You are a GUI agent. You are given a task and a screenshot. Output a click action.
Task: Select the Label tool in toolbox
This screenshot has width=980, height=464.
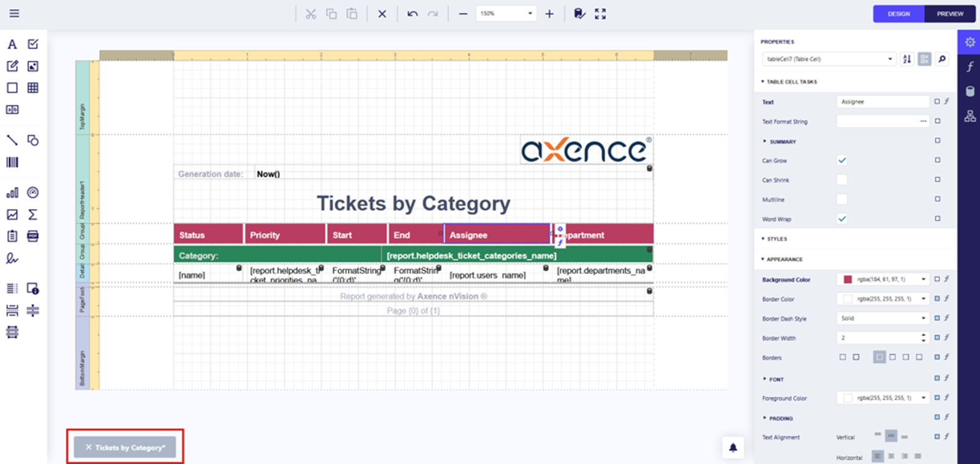point(12,44)
